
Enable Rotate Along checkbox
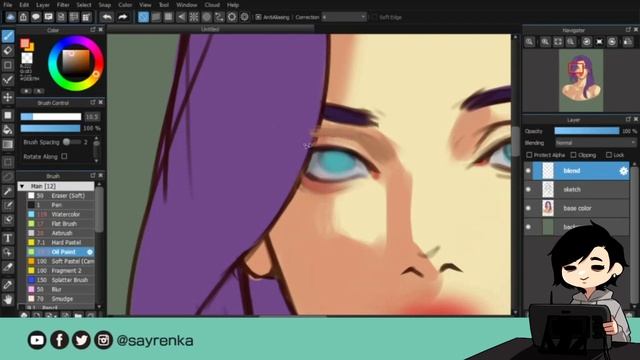64,156
